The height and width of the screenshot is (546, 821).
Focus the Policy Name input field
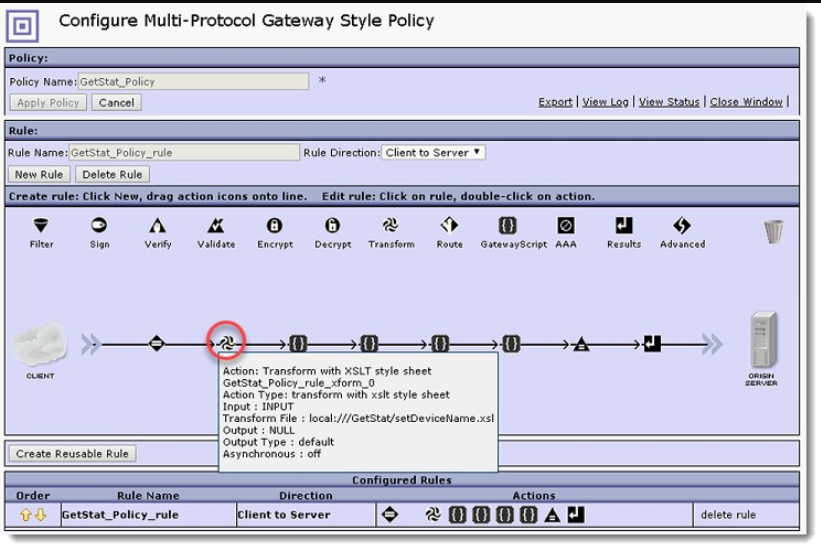(193, 82)
